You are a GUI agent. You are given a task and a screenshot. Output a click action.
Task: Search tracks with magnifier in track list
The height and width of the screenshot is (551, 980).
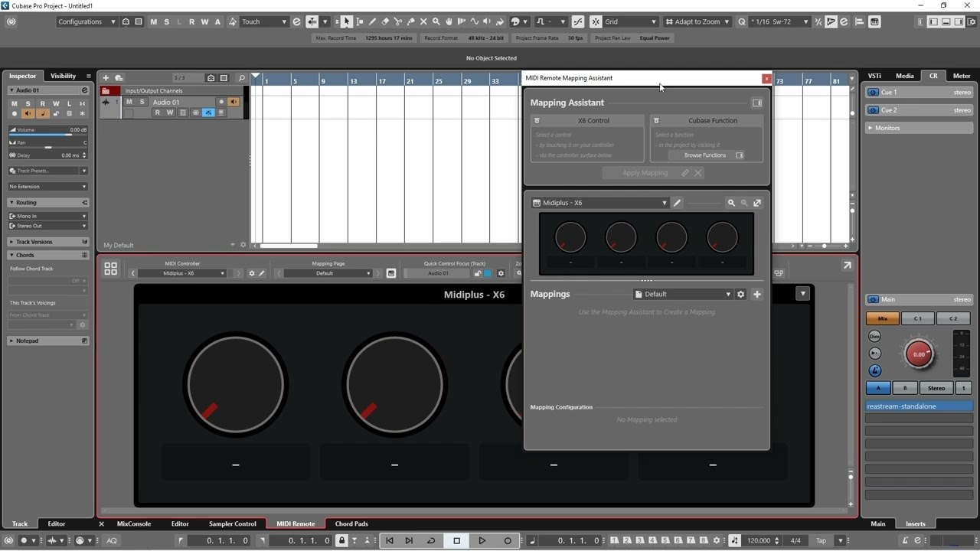click(241, 78)
